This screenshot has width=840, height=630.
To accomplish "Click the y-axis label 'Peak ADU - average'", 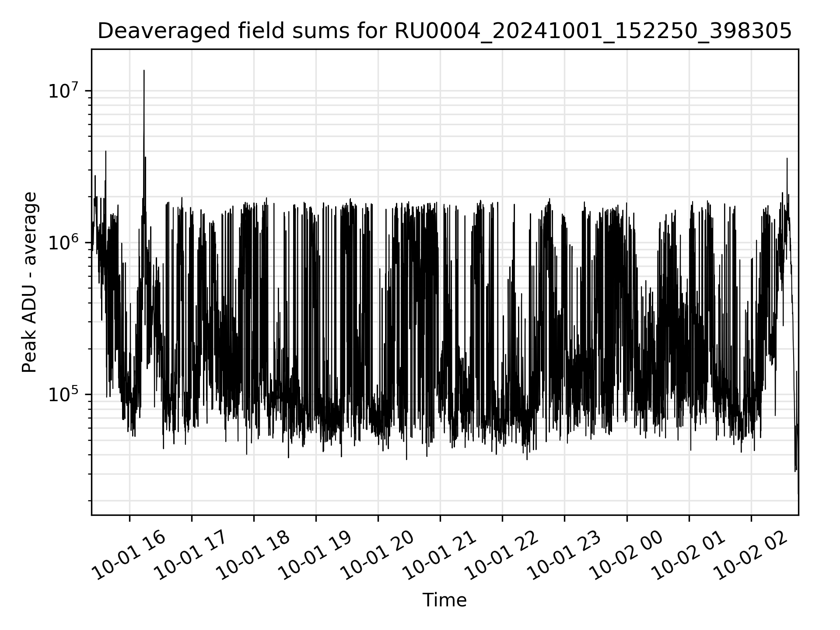I will point(29,282).
